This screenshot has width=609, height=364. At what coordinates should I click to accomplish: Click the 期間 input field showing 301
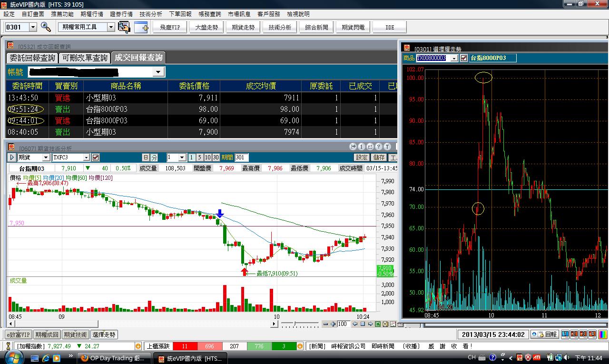click(x=241, y=157)
